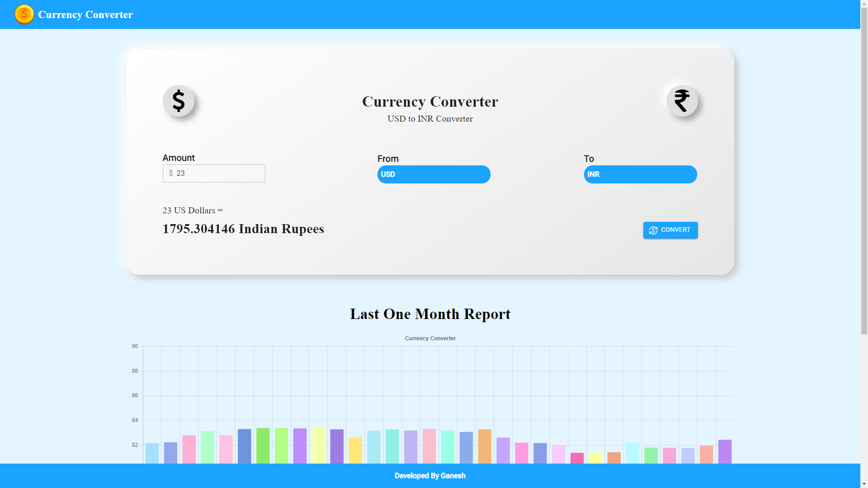868x488 pixels.
Task: Click the Currency Converter heading title
Action: coord(429,102)
